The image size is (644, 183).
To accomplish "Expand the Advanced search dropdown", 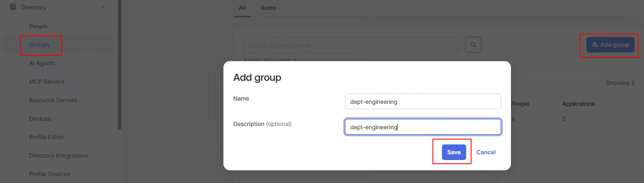I will coord(269,60).
